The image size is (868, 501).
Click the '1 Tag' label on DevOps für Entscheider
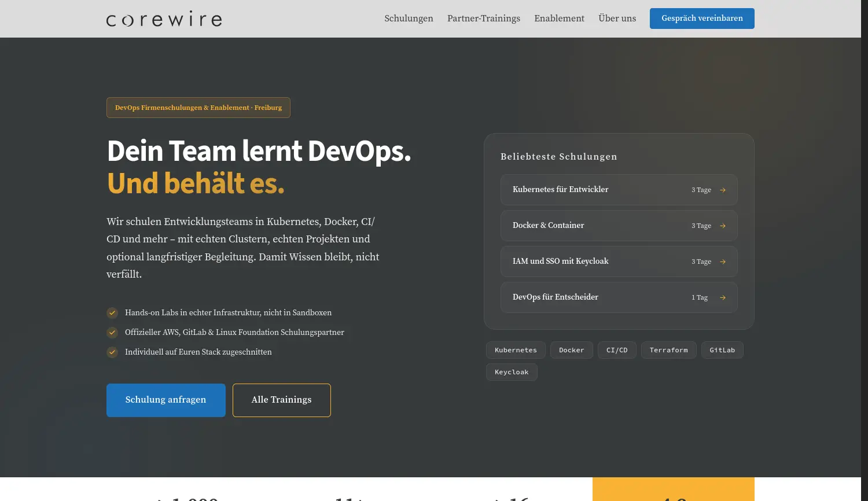(700, 297)
